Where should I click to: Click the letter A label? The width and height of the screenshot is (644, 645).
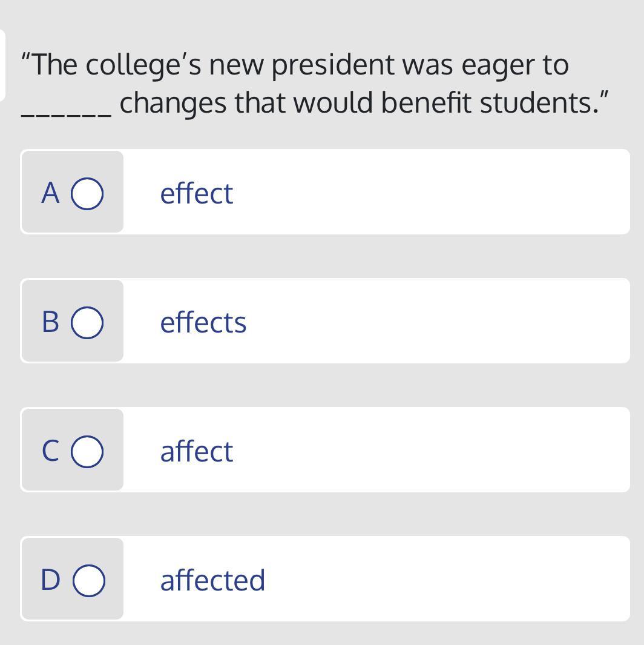tap(51, 193)
